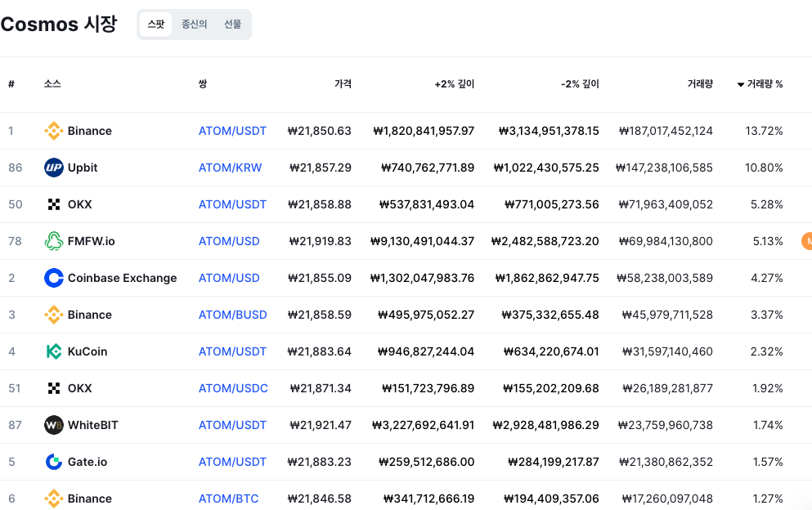The image size is (812, 510).
Task: Select the depth value ₩634,220,674.01
Action: click(551, 351)
